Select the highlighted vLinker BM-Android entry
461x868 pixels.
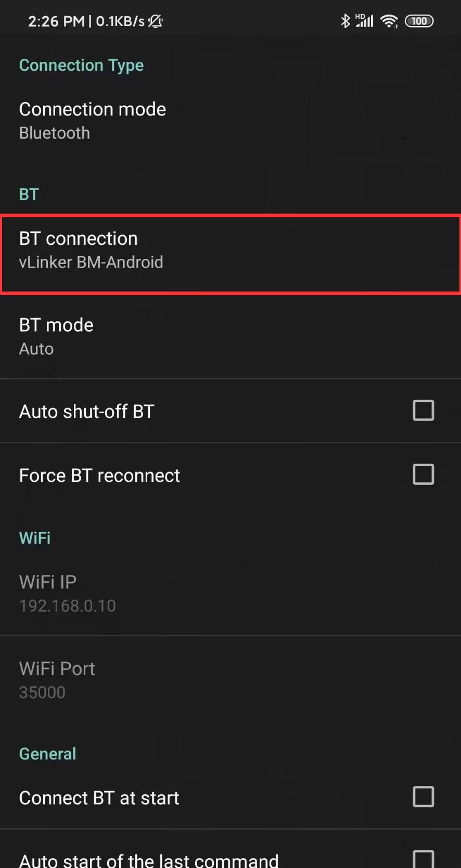click(91, 262)
